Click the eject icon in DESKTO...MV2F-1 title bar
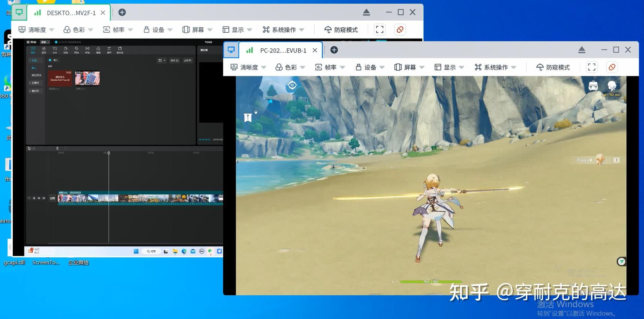Viewport: 644px width, 319px height. pyautogui.click(x=367, y=12)
